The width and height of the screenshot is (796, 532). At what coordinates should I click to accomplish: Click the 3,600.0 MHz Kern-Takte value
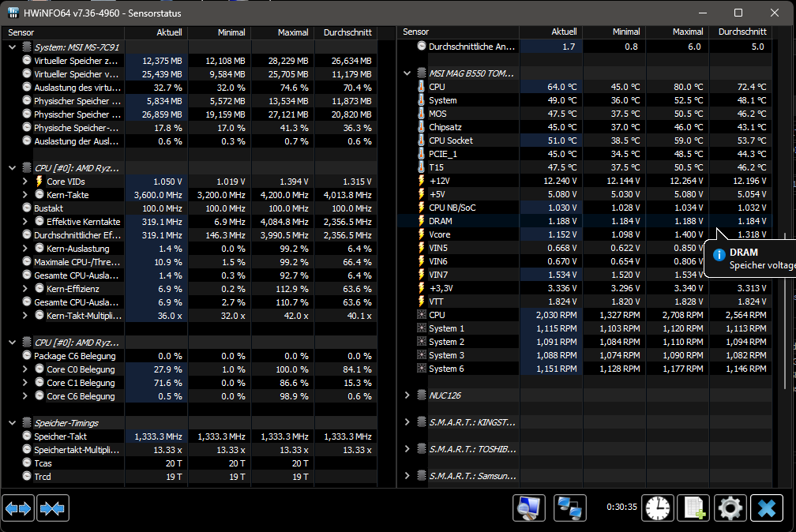(158, 195)
